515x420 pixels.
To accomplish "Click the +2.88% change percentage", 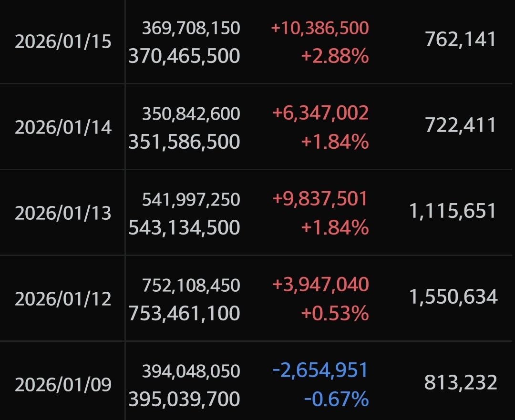I will 335,56.
